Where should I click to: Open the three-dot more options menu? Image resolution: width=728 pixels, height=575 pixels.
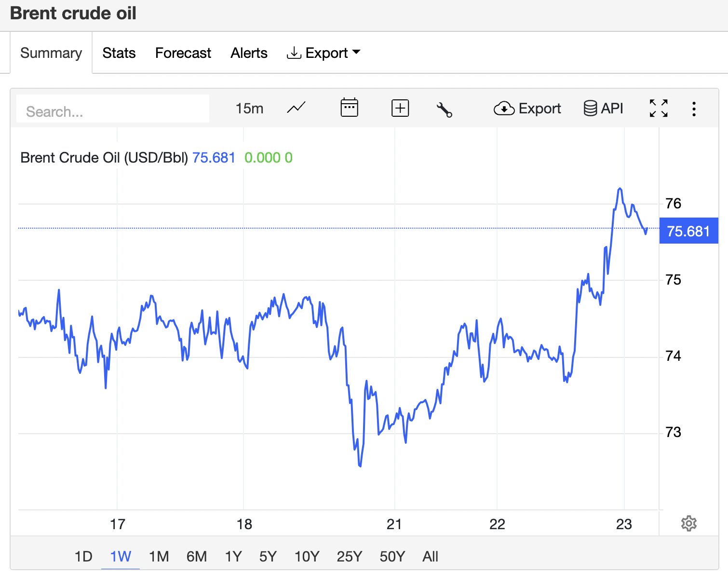(694, 109)
